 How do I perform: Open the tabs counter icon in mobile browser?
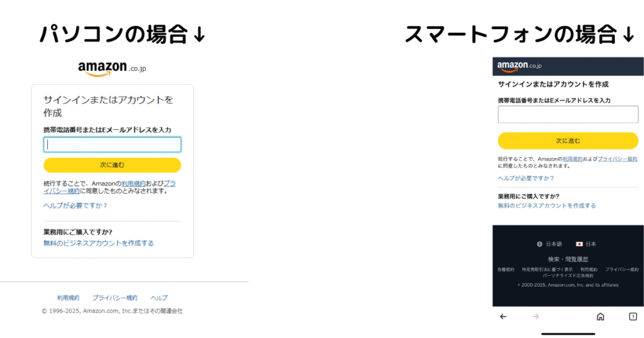click(633, 317)
